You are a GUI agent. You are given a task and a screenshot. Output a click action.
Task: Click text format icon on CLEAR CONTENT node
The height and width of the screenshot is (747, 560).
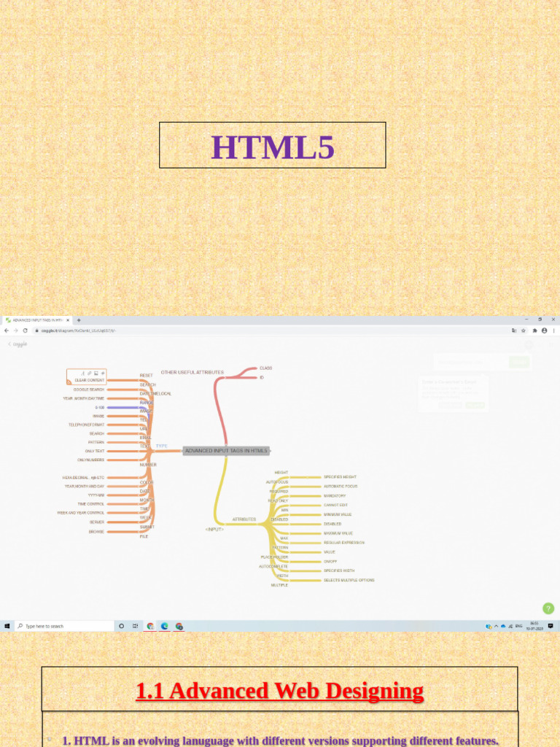click(82, 373)
